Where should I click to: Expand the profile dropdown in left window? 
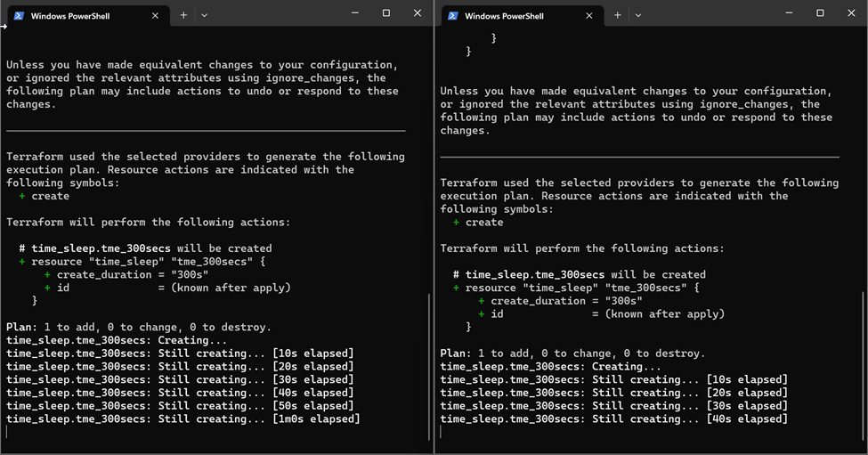coord(204,15)
